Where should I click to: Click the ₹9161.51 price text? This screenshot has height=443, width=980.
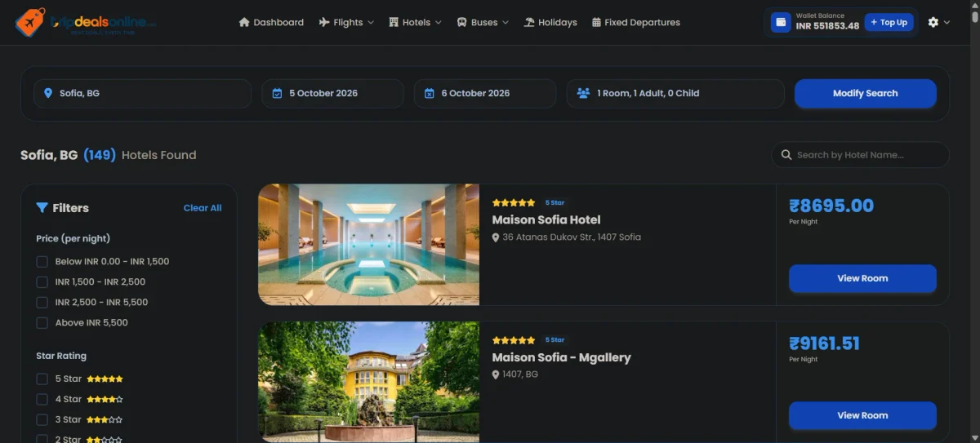pos(824,343)
